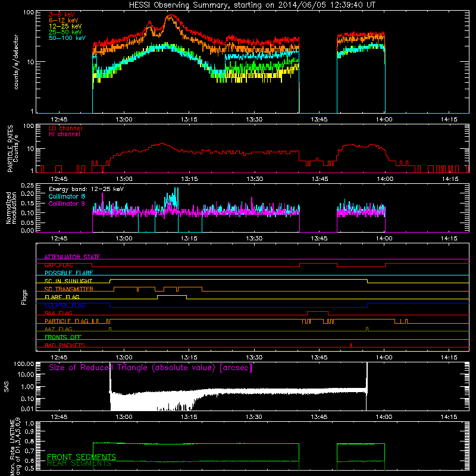Click the SAS axis label
Viewport: 476px width, 476px height.
click(7, 386)
